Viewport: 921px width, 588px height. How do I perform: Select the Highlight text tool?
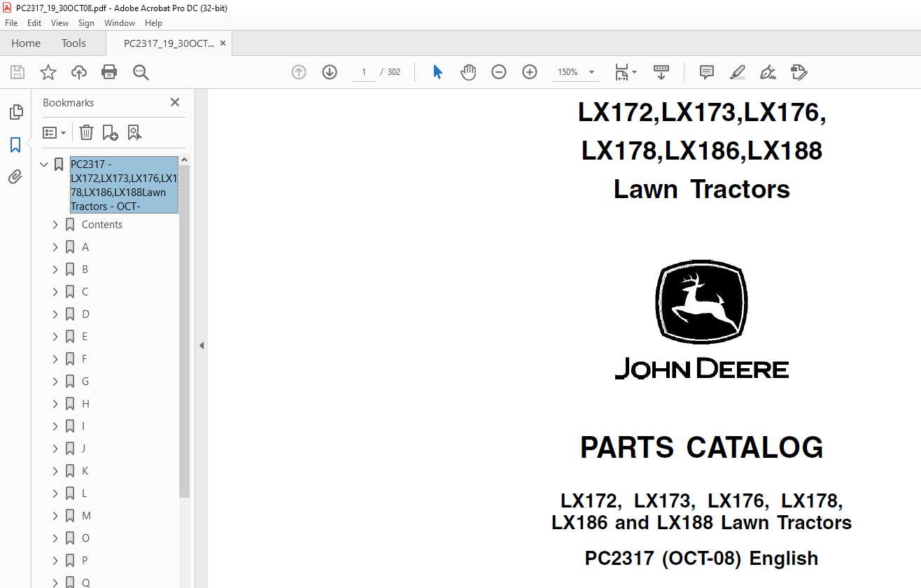coord(737,72)
